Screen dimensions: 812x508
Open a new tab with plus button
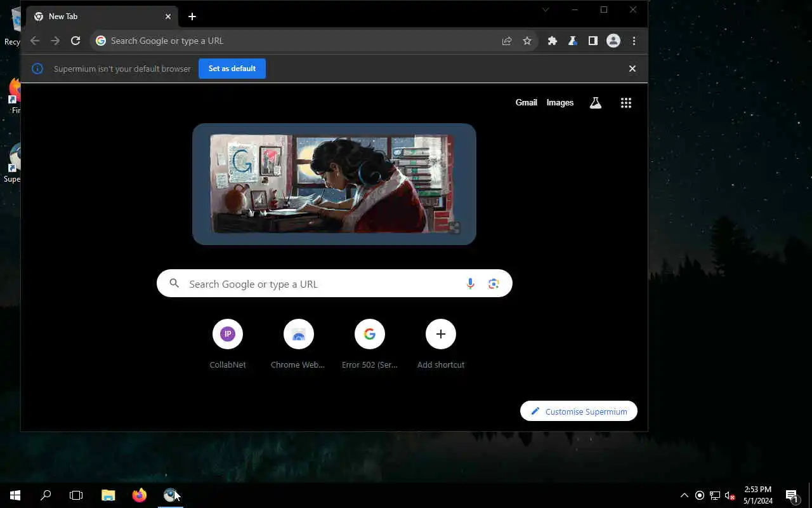pyautogui.click(x=192, y=17)
